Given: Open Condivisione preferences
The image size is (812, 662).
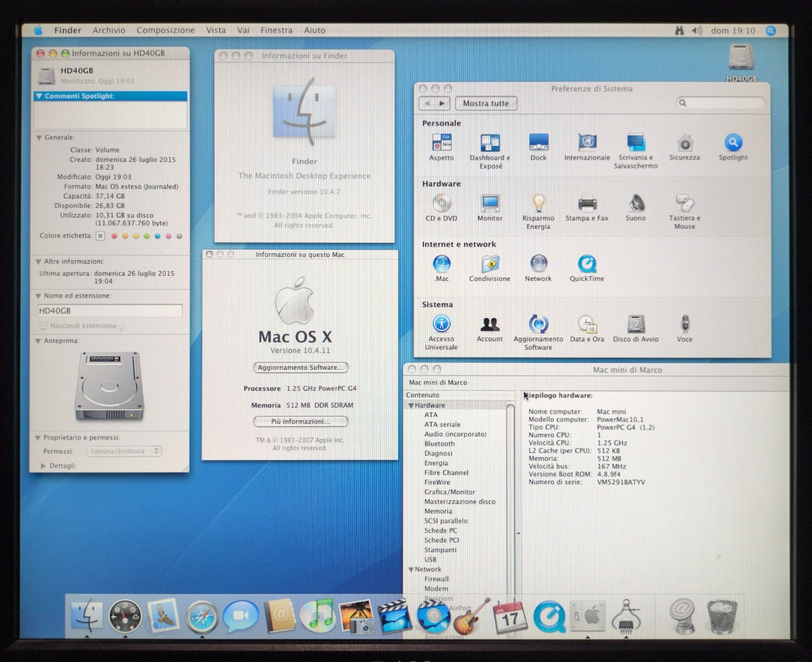Looking at the screenshot, I should pyautogui.click(x=490, y=268).
